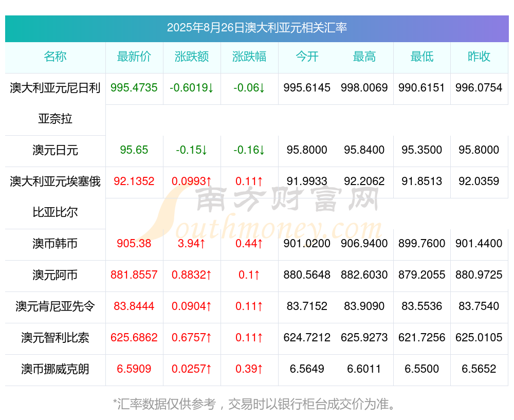This screenshot has height=420, width=514.
Task: Click lowest value 95.3500
Action: click(x=422, y=150)
